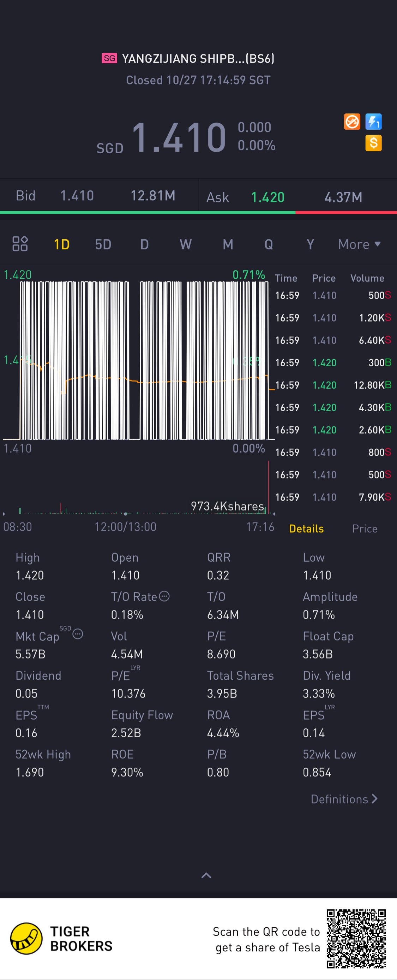Tap the Amplitude value 0.71%
The image size is (397, 980).
(319, 614)
